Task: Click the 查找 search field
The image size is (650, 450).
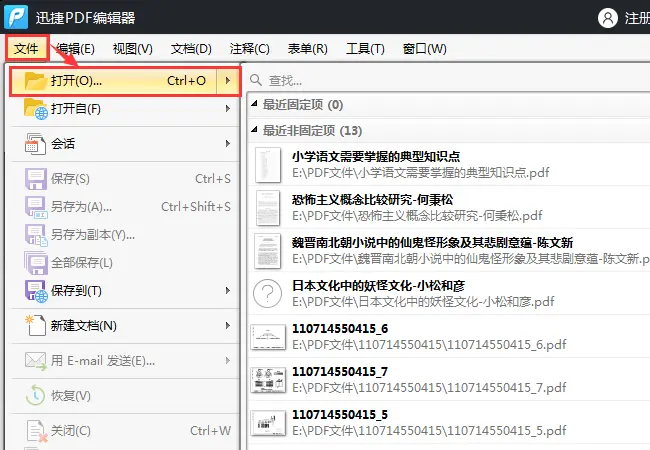Action: pyautogui.click(x=449, y=80)
